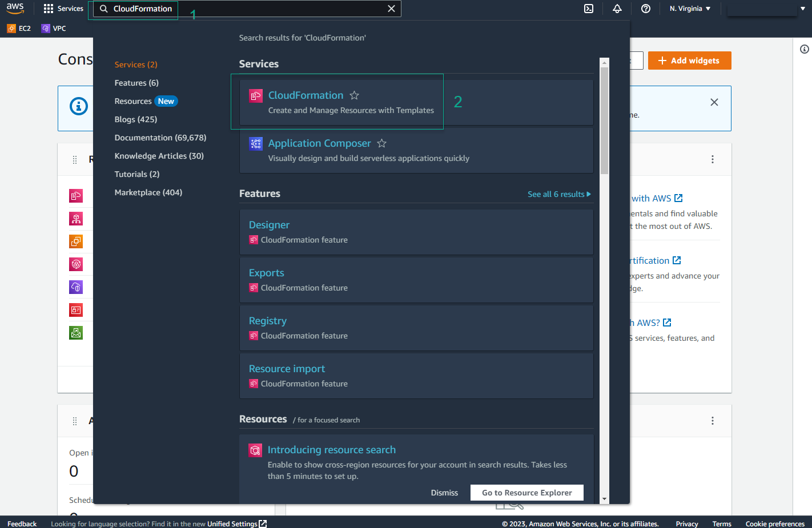Select Blogs (425) filter
Viewport: 812px width, 528px height.
[x=136, y=119]
